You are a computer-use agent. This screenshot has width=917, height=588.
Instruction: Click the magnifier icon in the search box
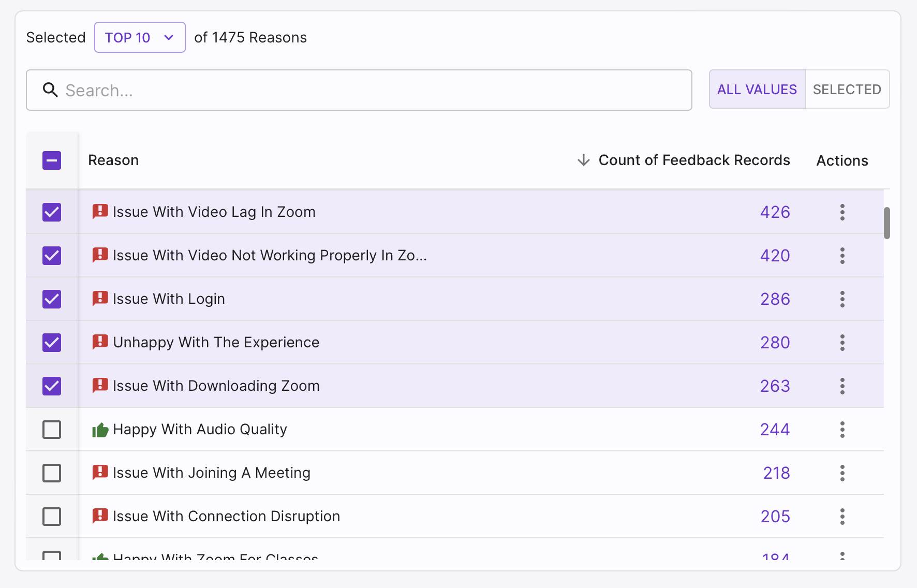[50, 90]
